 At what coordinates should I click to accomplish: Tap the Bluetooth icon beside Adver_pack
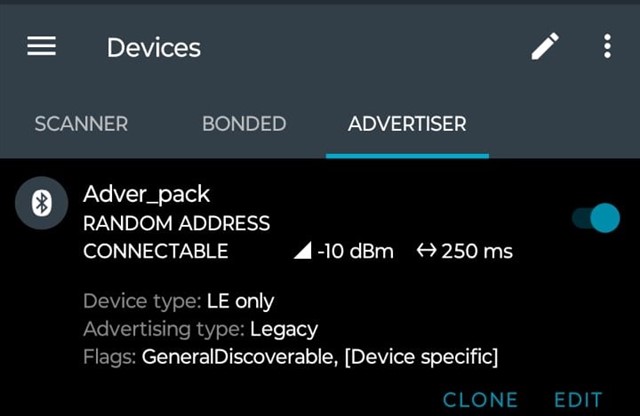(x=42, y=203)
